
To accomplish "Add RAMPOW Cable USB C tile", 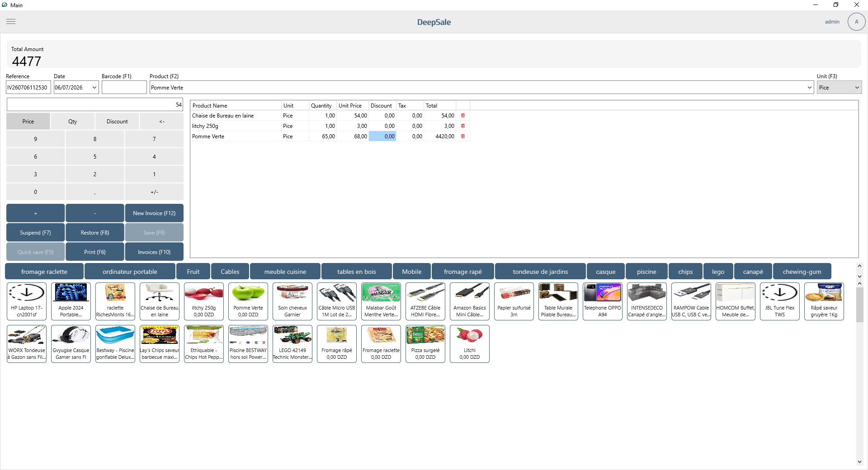I will 691,301.
